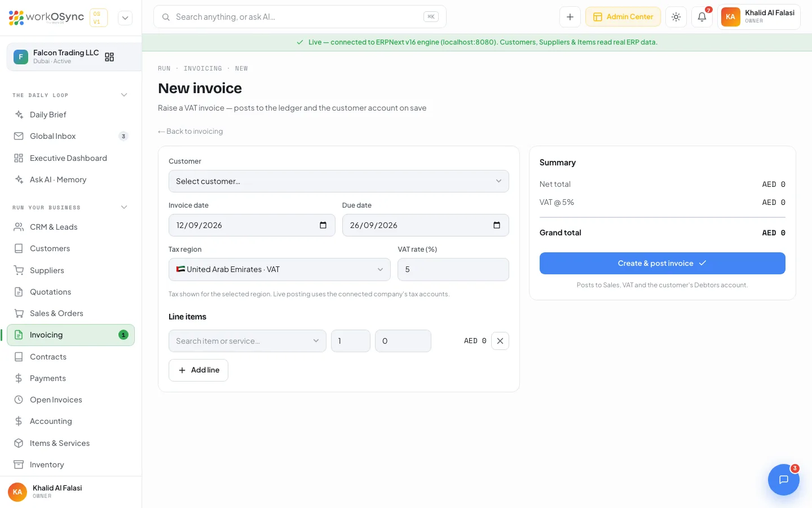This screenshot has width=812, height=508.
Task: Open the version dropdown chevron near logo
Action: (x=125, y=17)
